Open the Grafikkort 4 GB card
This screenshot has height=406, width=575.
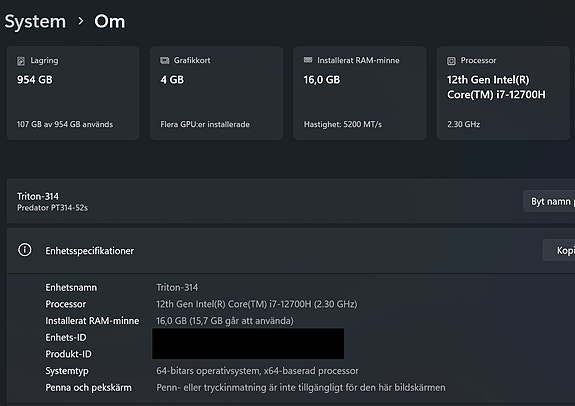point(216,93)
